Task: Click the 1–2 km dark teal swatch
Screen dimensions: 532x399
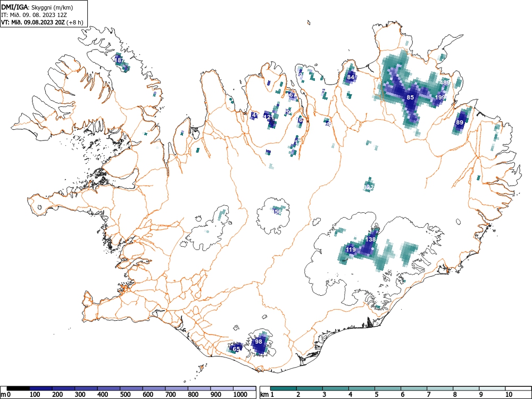Action: tap(284, 388)
